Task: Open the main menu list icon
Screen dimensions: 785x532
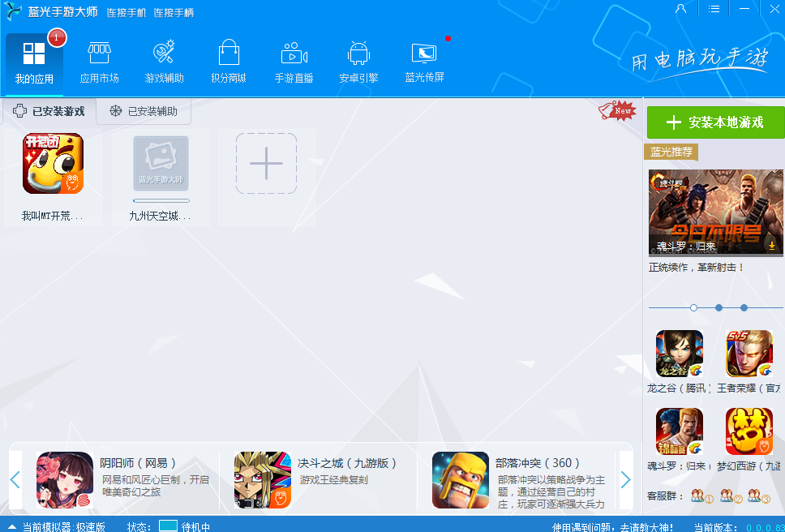Action: click(714, 8)
